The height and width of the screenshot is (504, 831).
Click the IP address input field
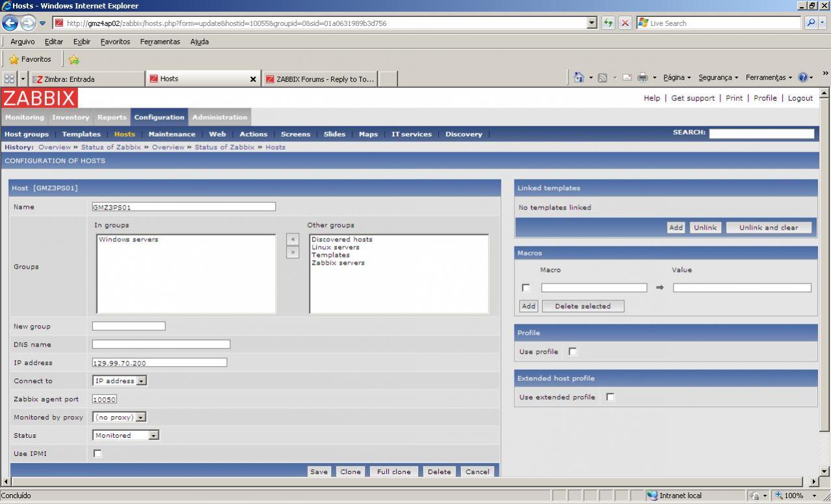pyautogui.click(x=159, y=363)
